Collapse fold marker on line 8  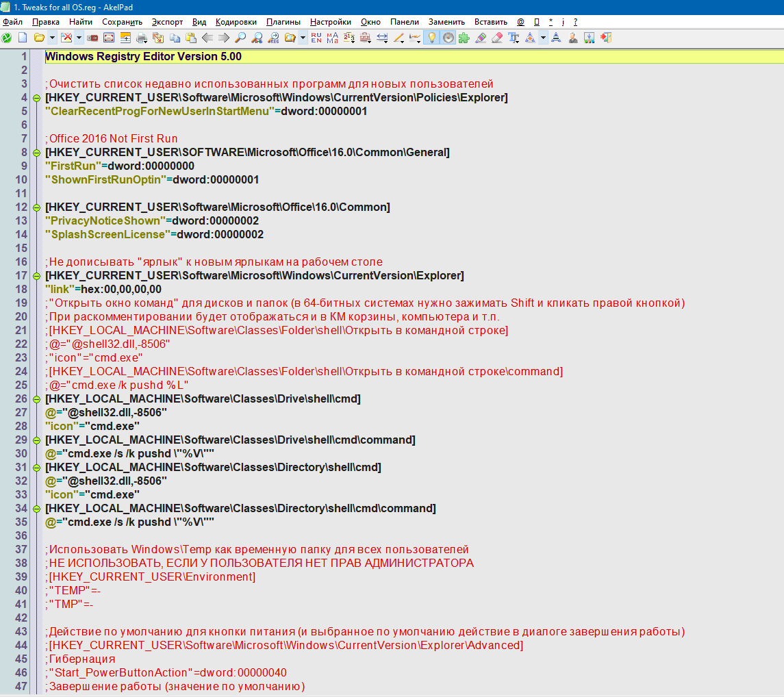(x=36, y=153)
